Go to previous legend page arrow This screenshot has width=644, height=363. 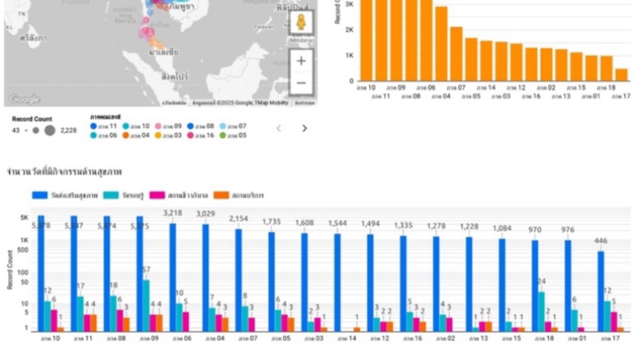coord(278,128)
